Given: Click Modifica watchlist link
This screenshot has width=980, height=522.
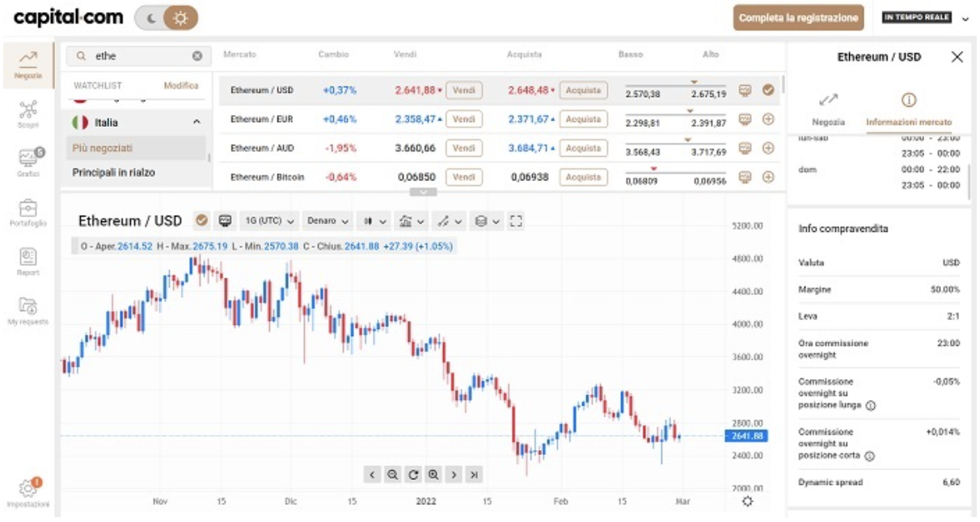Looking at the screenshot, I should click(181, 85).
